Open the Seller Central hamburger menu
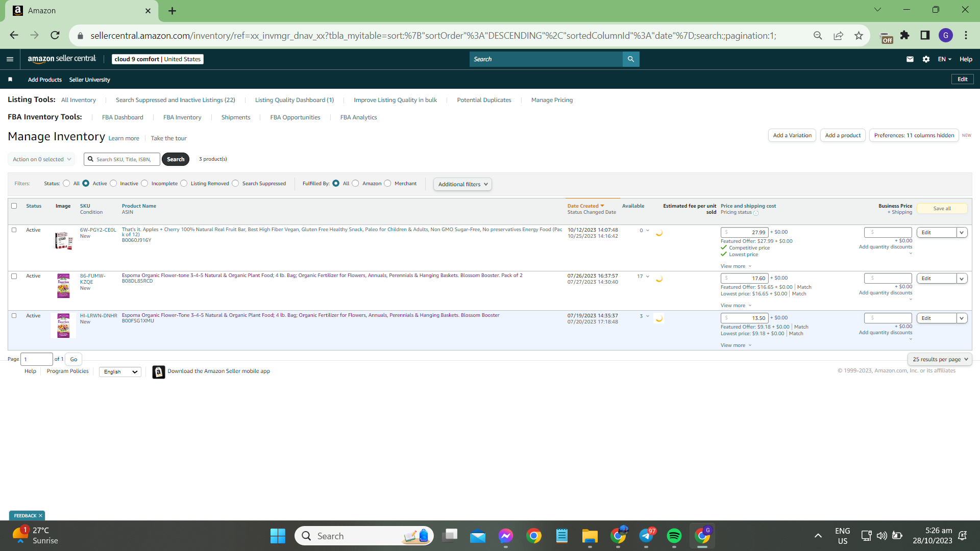 click(x=10, y=59)
